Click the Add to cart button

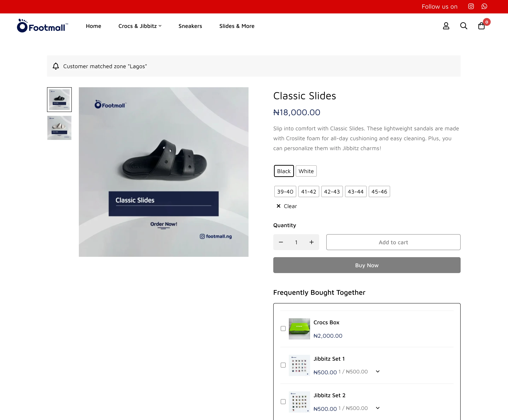coord(393,242)
